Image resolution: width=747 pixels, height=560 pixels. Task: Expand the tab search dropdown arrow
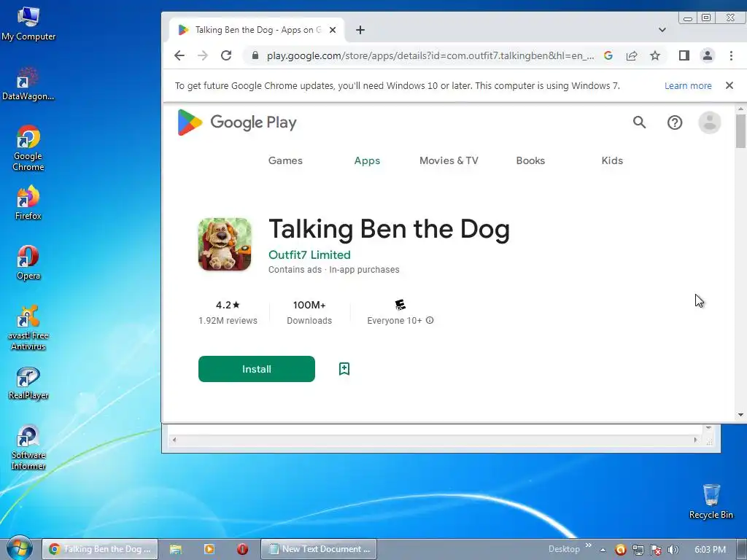662,30
